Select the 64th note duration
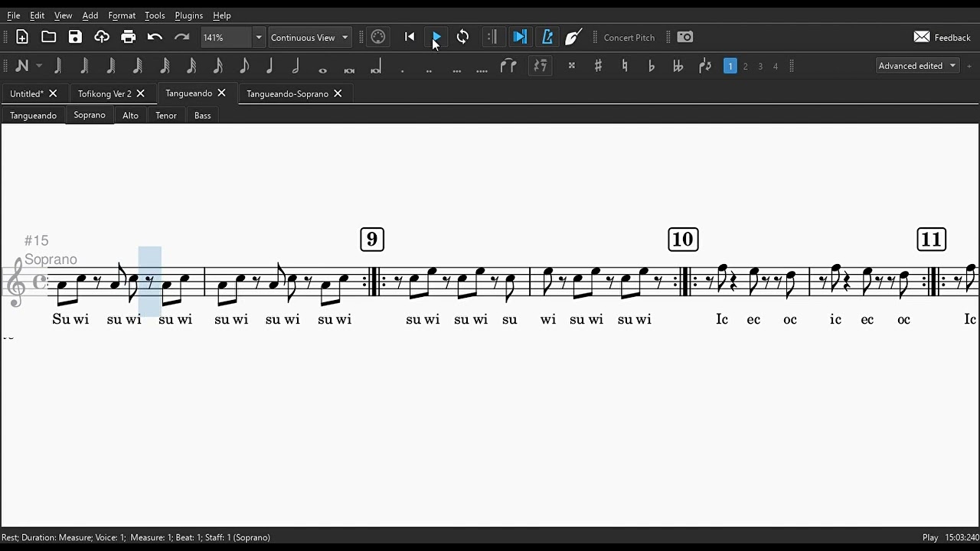The image size is (980, 551). click(x=165, y=66)
